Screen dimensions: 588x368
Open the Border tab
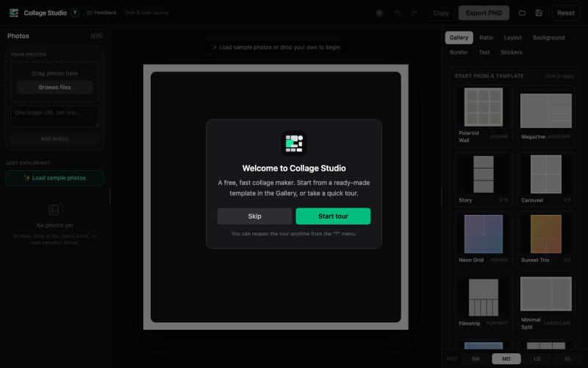pos(459,52)
